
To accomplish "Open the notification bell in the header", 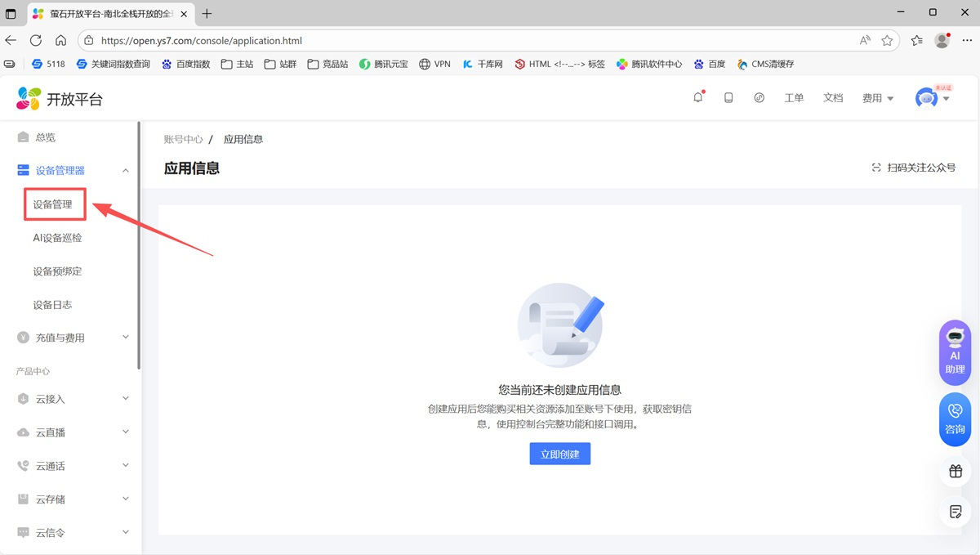I will [x=697, y=97].
